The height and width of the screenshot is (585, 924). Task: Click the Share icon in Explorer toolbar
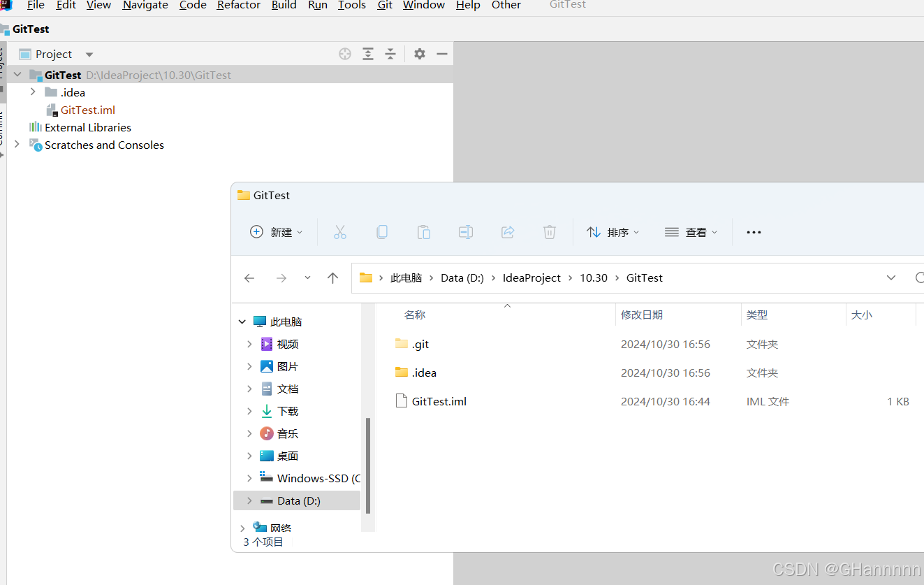(508, 231)
